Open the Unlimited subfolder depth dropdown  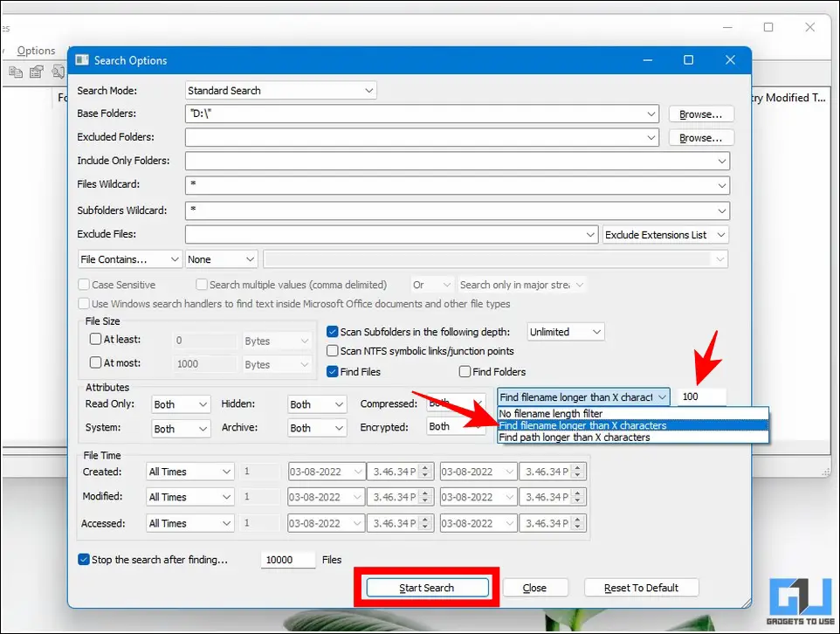tap(566, 332)
